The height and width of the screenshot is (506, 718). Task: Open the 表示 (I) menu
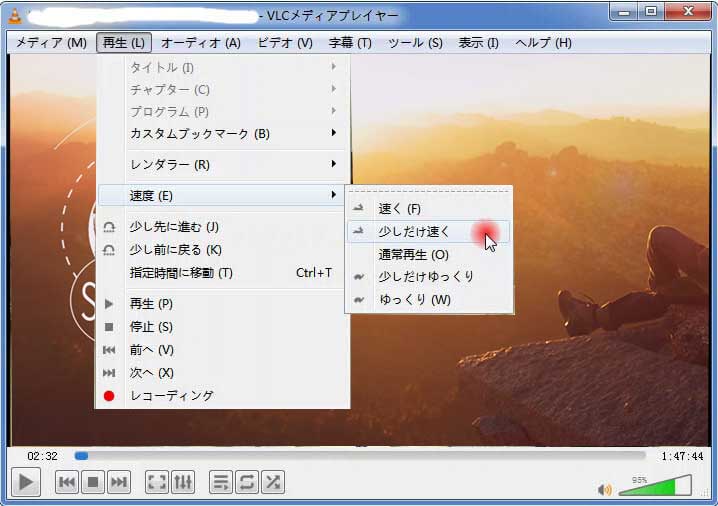pyautogui.click(x=479, y=43)
